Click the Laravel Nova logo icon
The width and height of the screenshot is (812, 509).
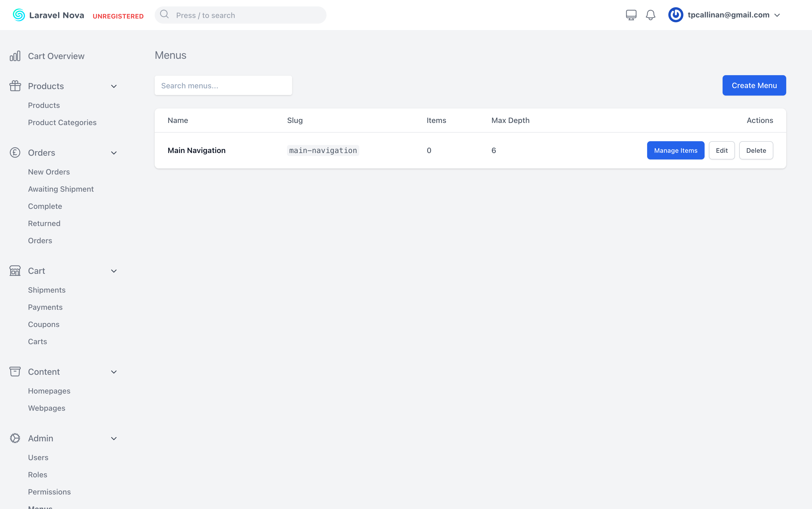[19, 15]
